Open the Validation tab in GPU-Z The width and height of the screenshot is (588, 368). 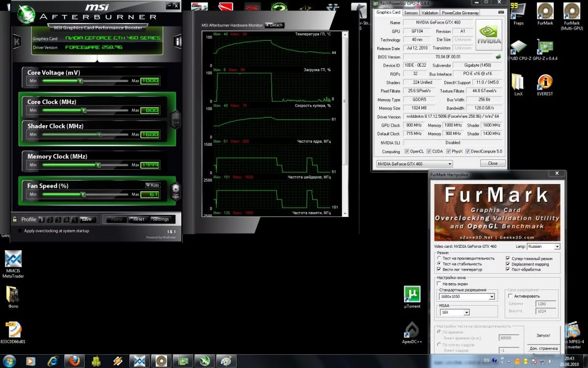point(430,13)
